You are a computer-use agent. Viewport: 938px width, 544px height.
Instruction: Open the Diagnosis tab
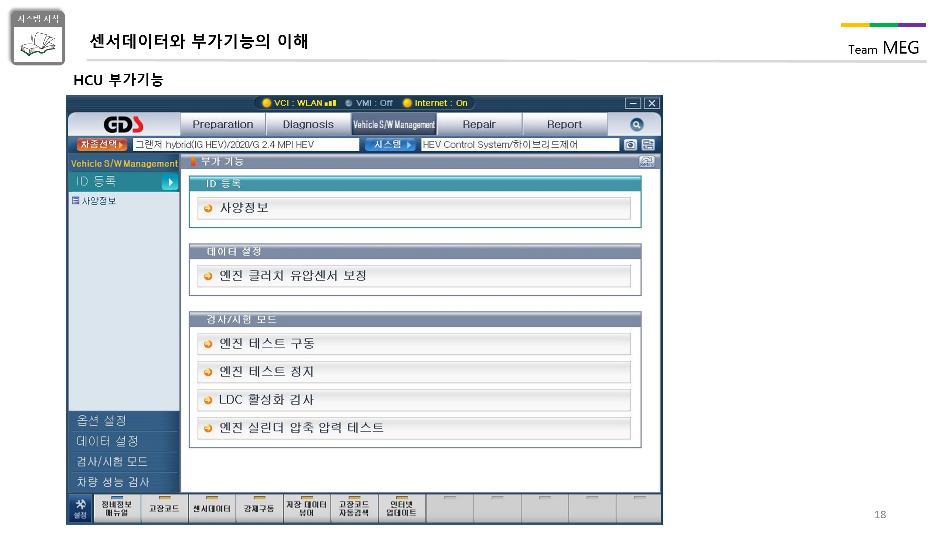308,124
